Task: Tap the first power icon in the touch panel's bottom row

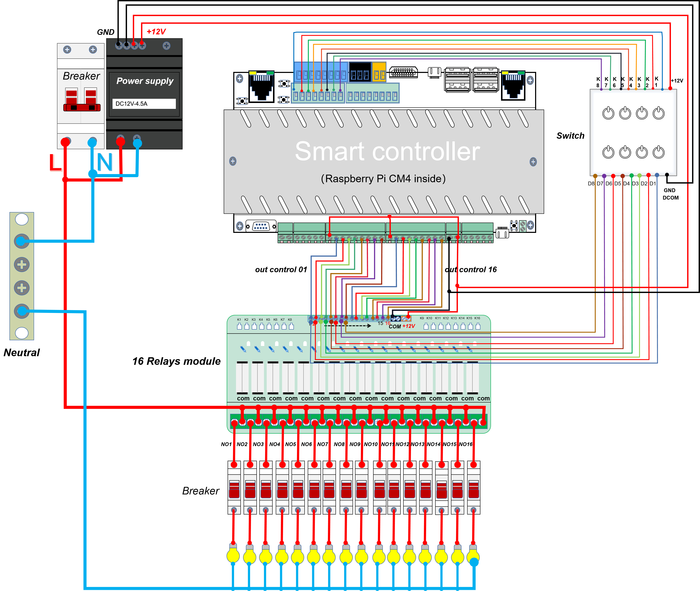Action: 608,152
